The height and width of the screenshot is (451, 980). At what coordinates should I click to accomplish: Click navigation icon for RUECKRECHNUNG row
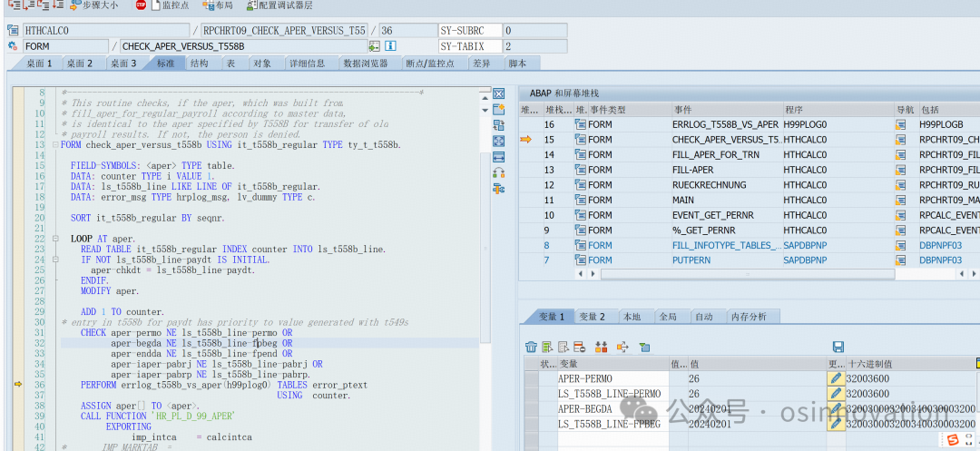click(x=901, y=185)
